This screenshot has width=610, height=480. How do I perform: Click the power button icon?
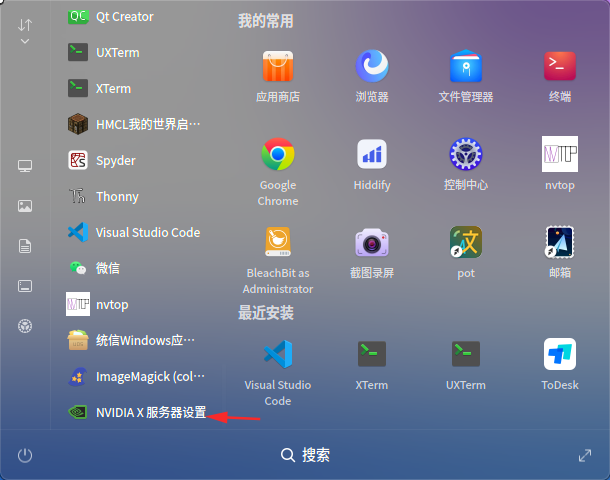(x=25, y=455)
